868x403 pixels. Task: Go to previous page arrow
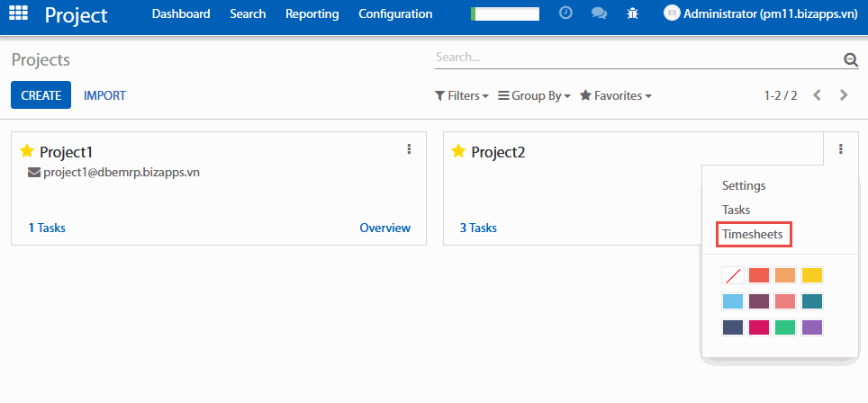point(818,95)
